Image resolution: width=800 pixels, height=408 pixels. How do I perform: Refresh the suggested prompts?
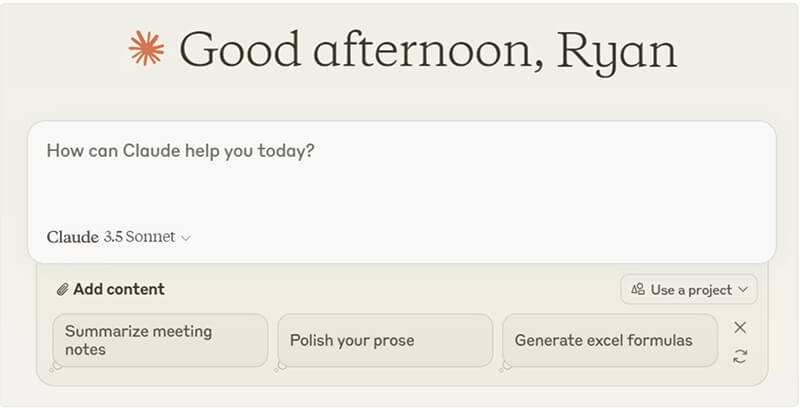[x=740, y=356]
